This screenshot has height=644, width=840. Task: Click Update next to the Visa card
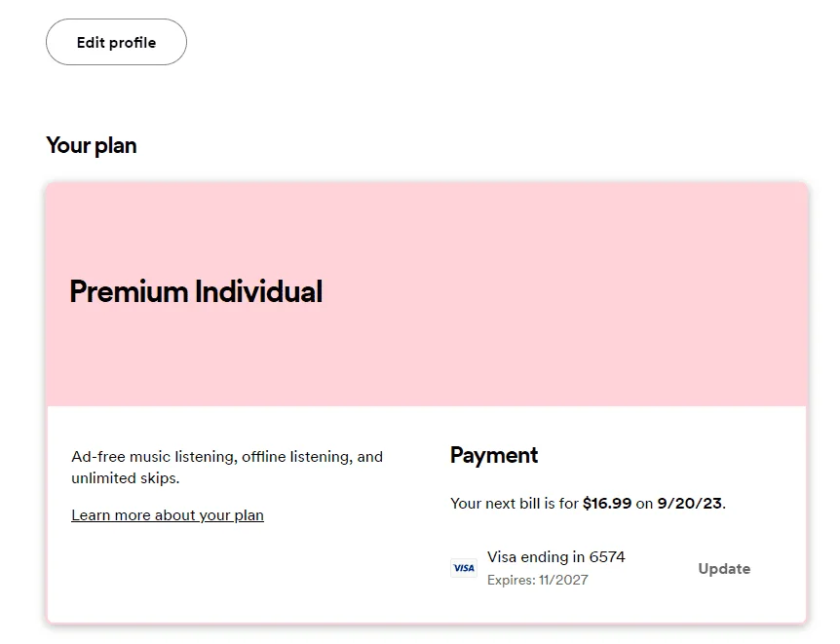tap(724, 568)
